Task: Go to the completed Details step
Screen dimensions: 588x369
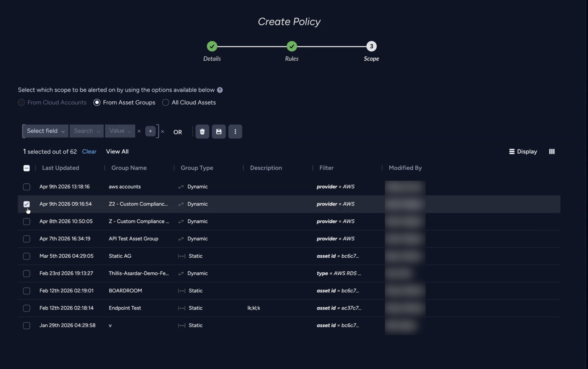Action: point(212,46)
